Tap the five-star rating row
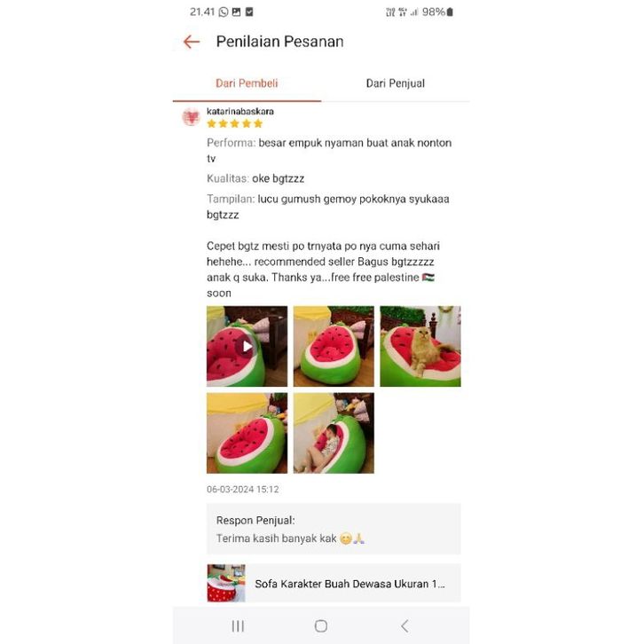Viewport: 644px width, 644px height. pos(234,123)
